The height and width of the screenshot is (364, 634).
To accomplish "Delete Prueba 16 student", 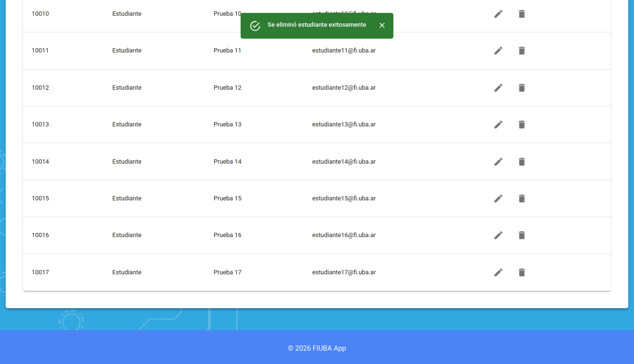I will pyautogui.click(x=521, y=235).
